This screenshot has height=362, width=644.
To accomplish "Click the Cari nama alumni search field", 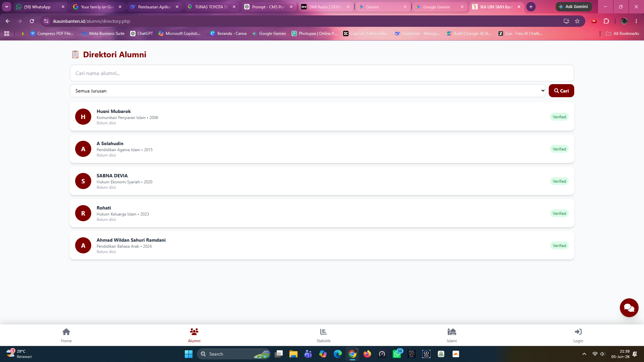I will tap(322, 73).
